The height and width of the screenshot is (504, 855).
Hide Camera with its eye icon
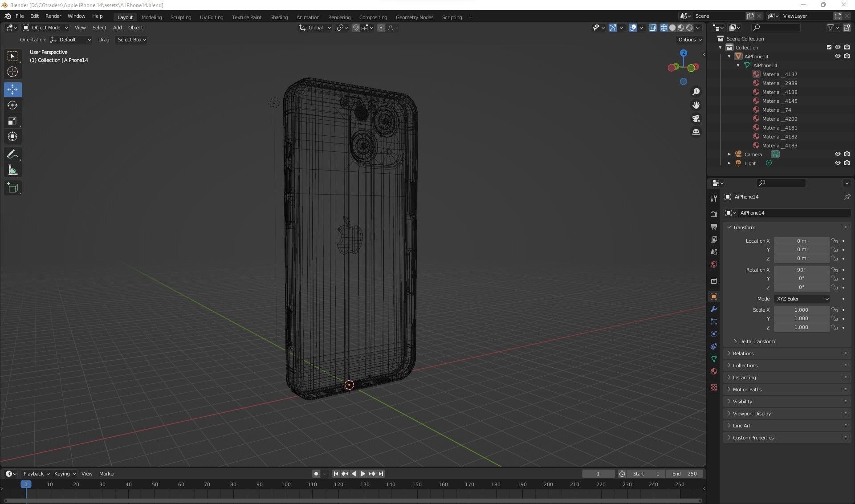pyautogui.click(x=837, y=154)
